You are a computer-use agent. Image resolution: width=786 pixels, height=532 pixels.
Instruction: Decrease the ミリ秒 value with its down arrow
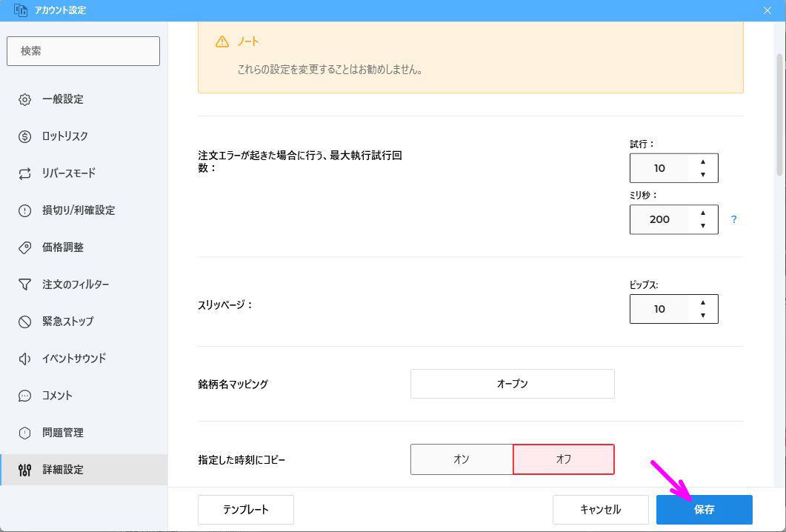click(702, 225)
